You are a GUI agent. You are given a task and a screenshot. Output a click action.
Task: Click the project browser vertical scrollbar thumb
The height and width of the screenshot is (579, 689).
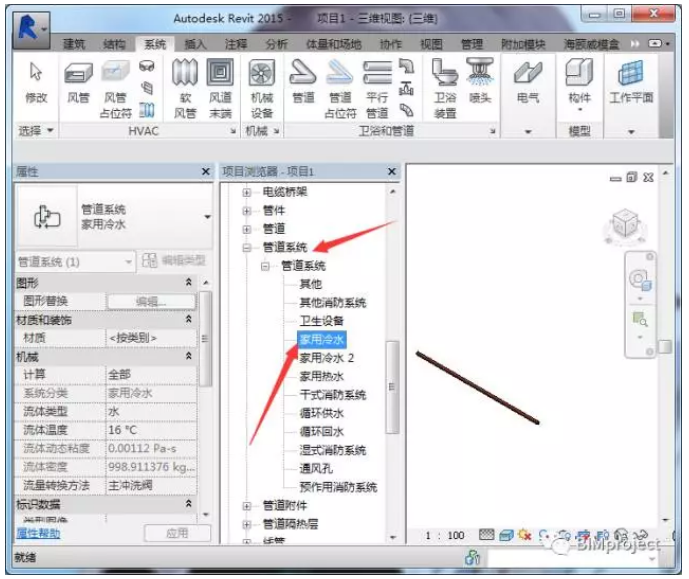(392, 387)
